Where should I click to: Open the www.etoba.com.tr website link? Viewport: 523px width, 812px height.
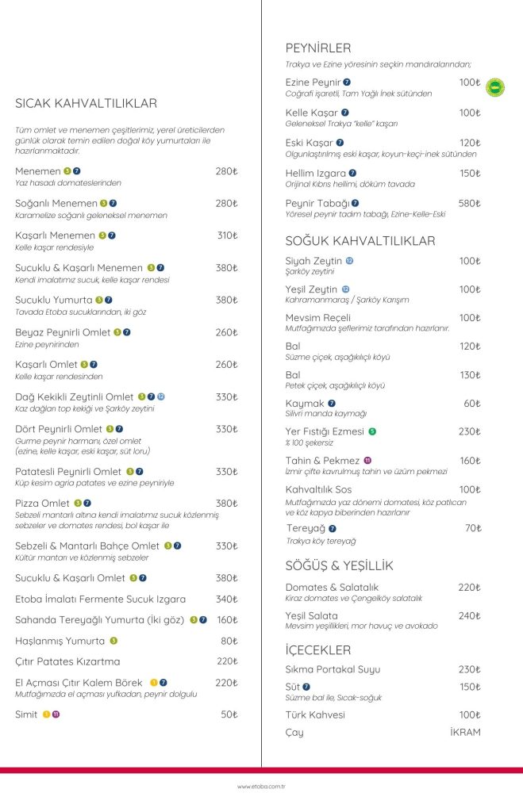261,787
